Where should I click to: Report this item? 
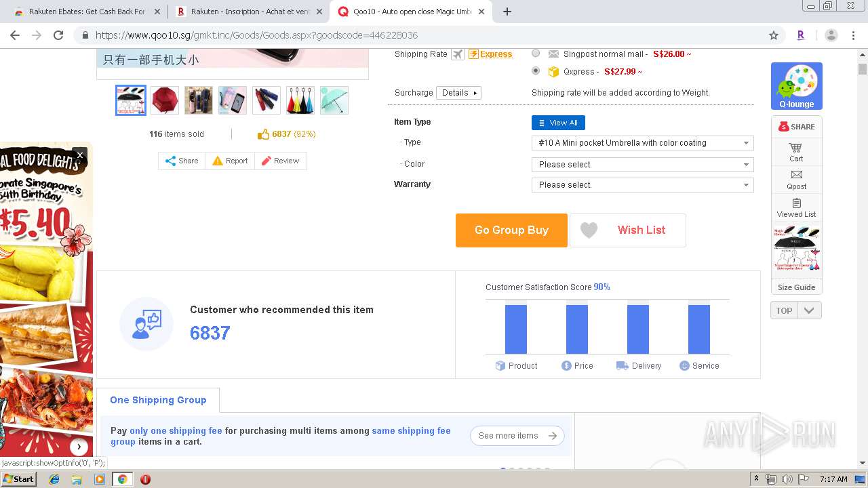[230, 161]
